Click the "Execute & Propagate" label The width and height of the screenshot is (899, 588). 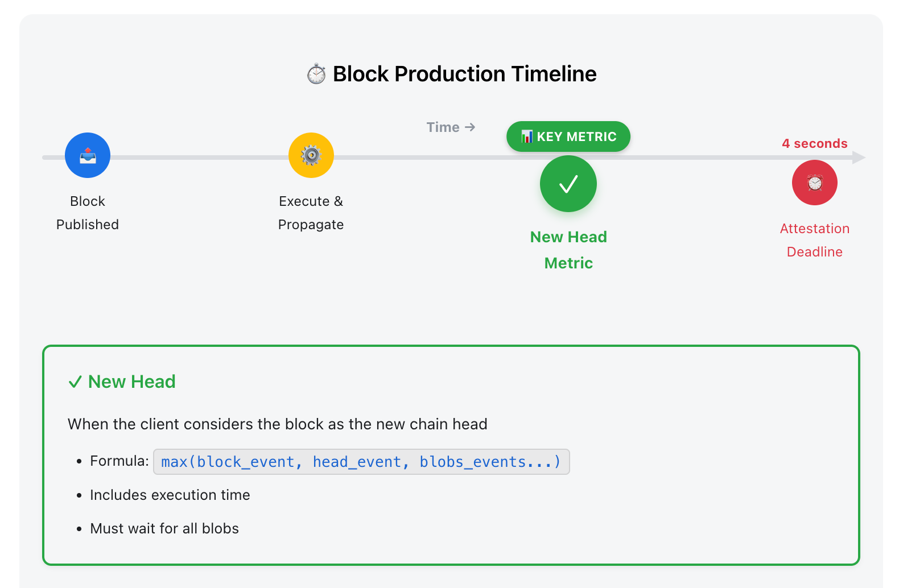point(311,213)
